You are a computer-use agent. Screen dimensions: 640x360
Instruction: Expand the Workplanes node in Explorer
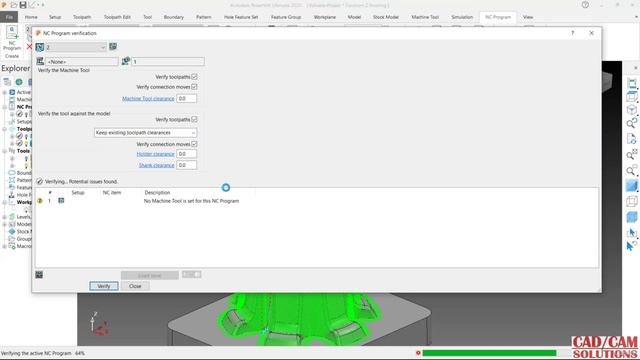coord(4,202)
